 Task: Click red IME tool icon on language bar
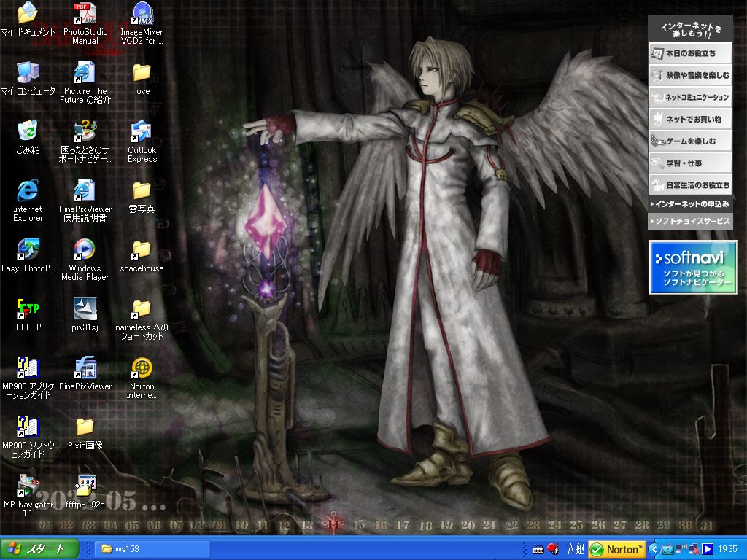(x=553, y=549)
